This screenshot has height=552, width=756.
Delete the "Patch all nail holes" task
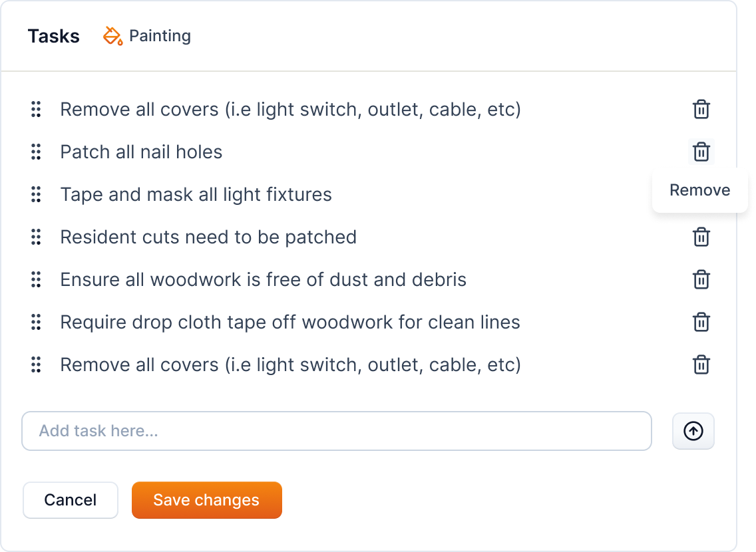point(701,152)
